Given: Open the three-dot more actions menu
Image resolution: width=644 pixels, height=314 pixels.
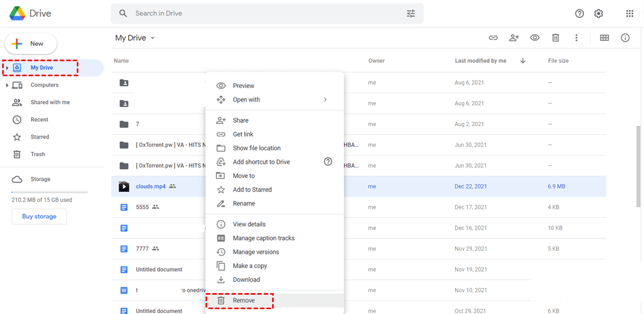Looking at the screenshot, I should [576, 38].
